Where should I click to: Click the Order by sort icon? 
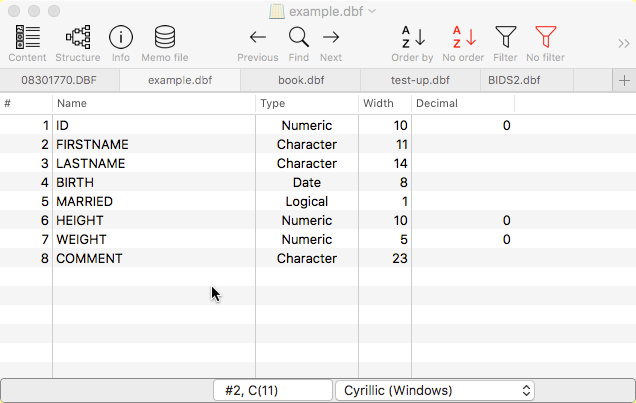click(412, 38)
